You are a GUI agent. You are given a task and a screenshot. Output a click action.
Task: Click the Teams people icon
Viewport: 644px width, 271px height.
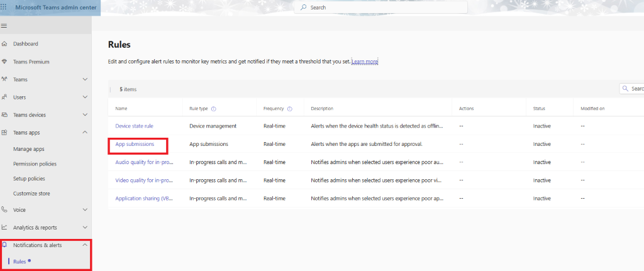pos(4,79)
